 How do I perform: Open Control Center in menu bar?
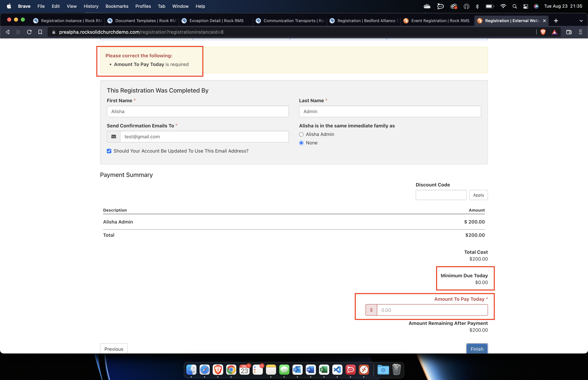tap(526, 6)
